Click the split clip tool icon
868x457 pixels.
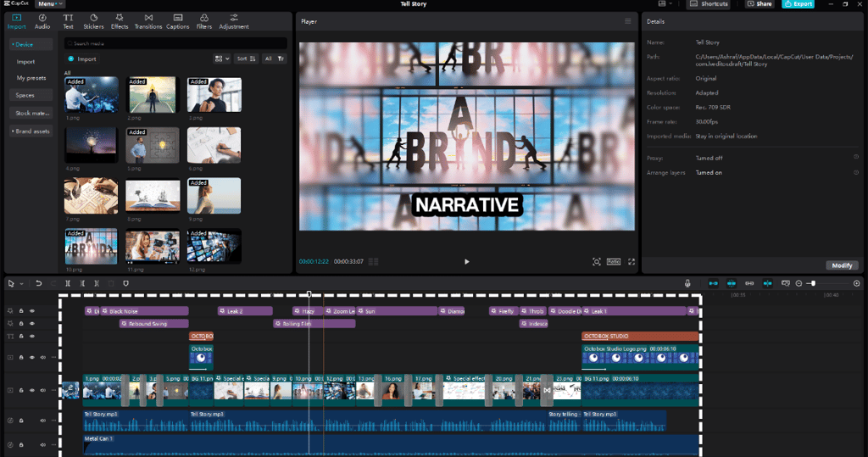pos(68,283)
